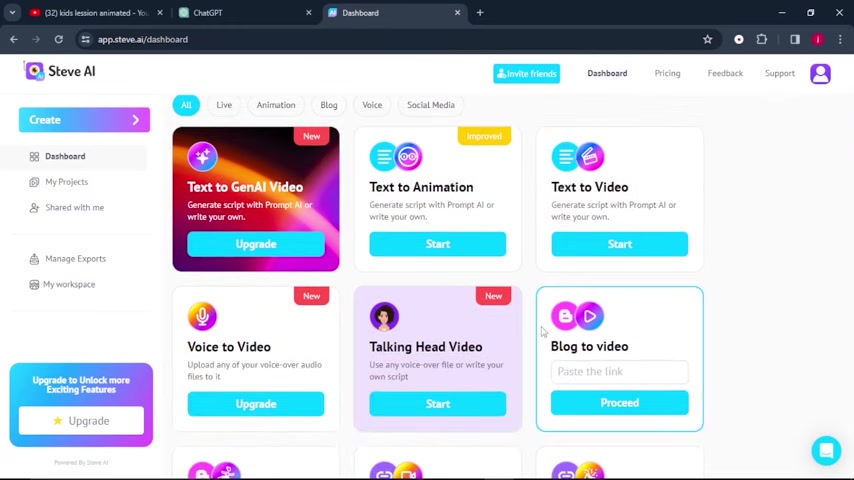Open My Projects in sidebar
The width and height of the screenshot is (854, 480).
coord(66,182)
